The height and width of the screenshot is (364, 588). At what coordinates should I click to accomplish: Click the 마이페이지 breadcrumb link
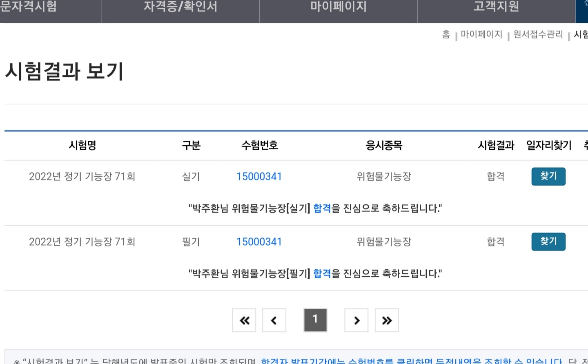(481, 35)
